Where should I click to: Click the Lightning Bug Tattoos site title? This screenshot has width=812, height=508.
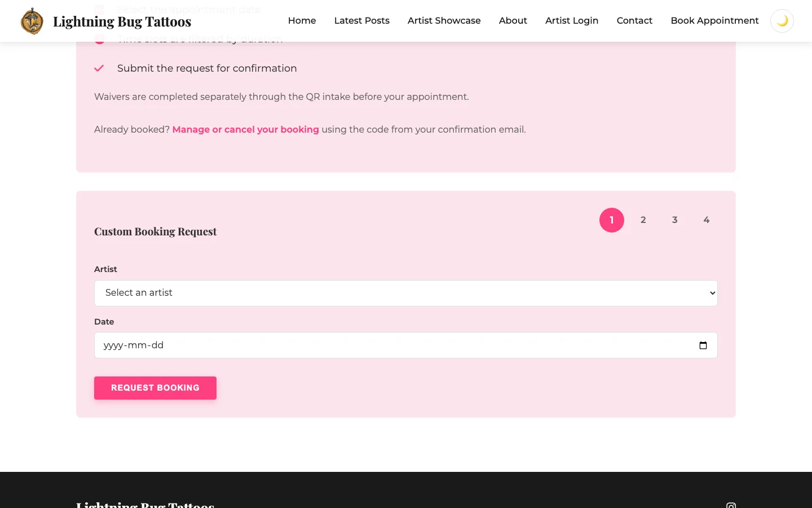coord(122,21)
